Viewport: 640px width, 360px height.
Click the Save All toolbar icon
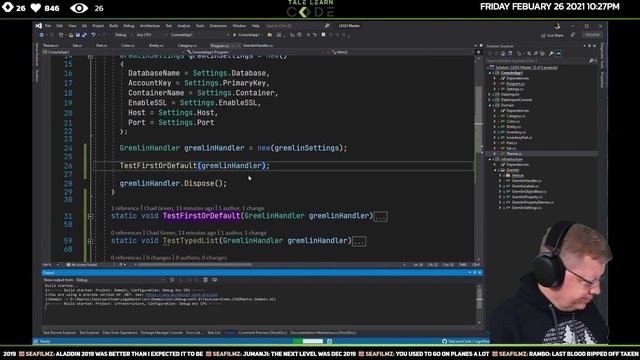(84, 35)
